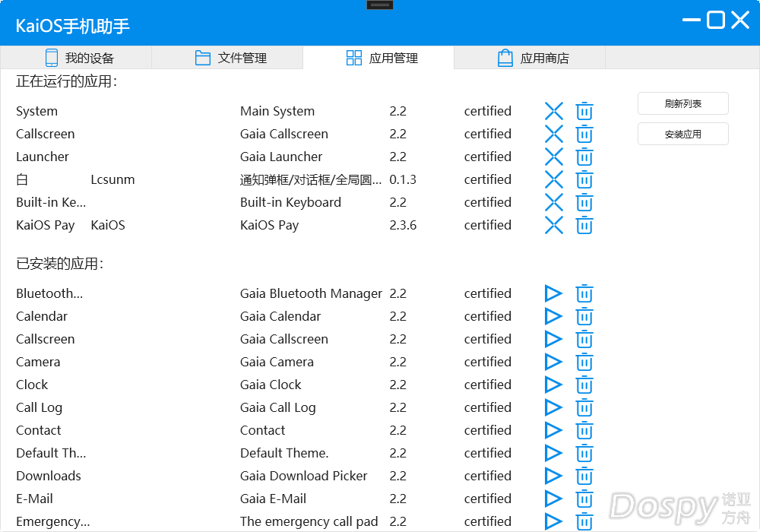Image resolution: width=760 pixels, height=532 pixels.
Task: Uninstall Callscreen in the installed apps list
Action: pos(584,339)
